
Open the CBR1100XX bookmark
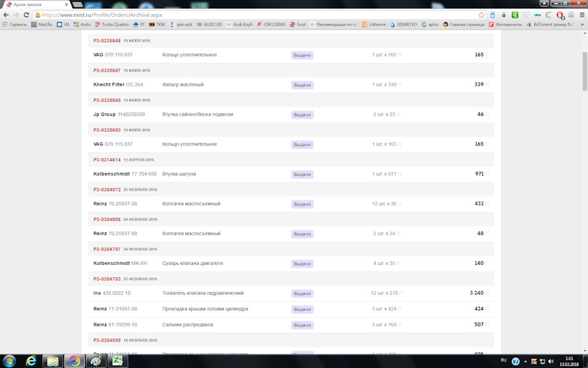point(271,25)
